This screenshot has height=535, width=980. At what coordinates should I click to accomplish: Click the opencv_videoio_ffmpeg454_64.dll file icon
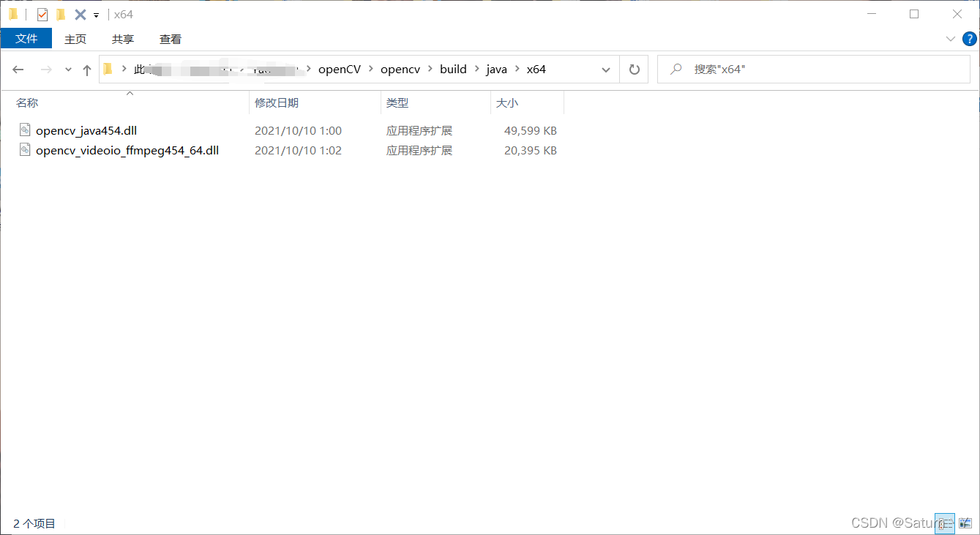click(25, 150)
